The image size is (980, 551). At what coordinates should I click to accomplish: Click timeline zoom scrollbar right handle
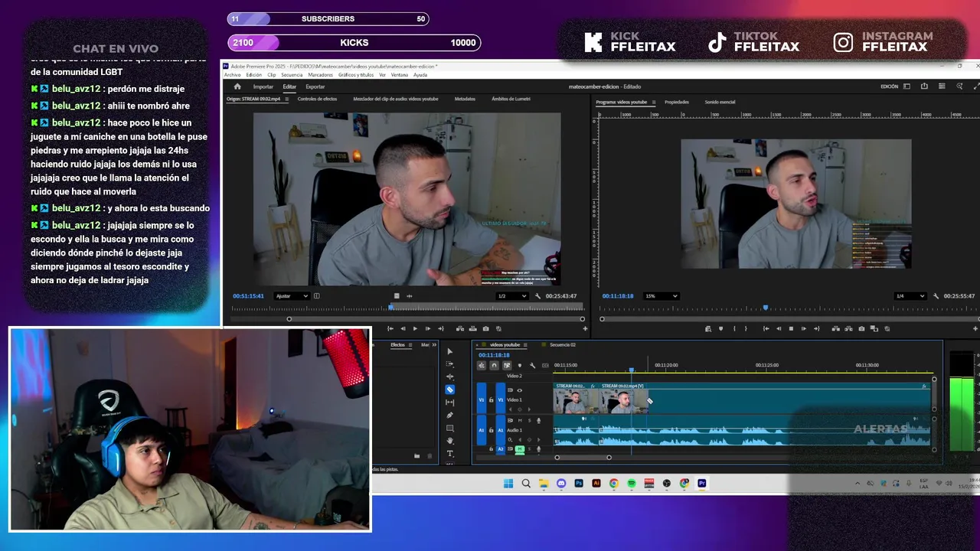(609, 458)
